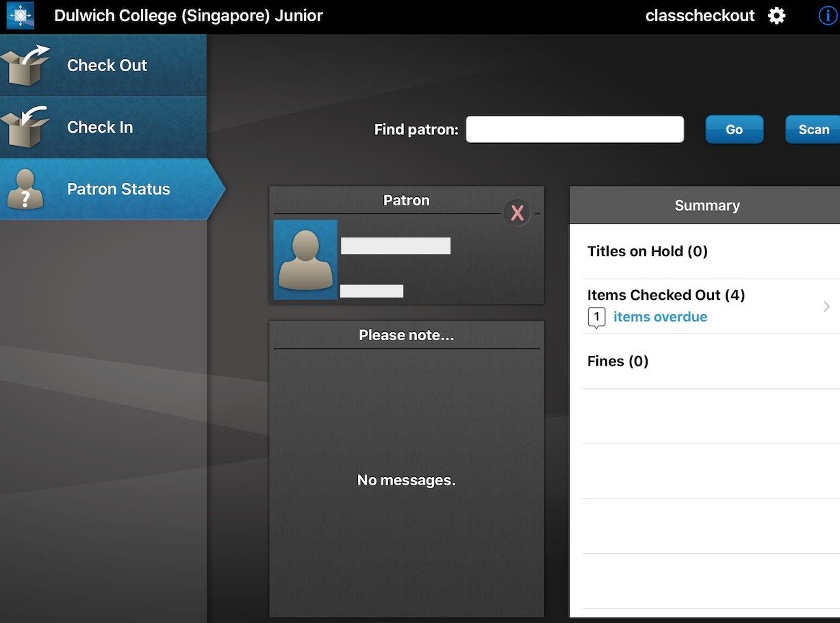Open the items overdue link
The height and width of the screenshot is (623, 840).
click(661, 317)
